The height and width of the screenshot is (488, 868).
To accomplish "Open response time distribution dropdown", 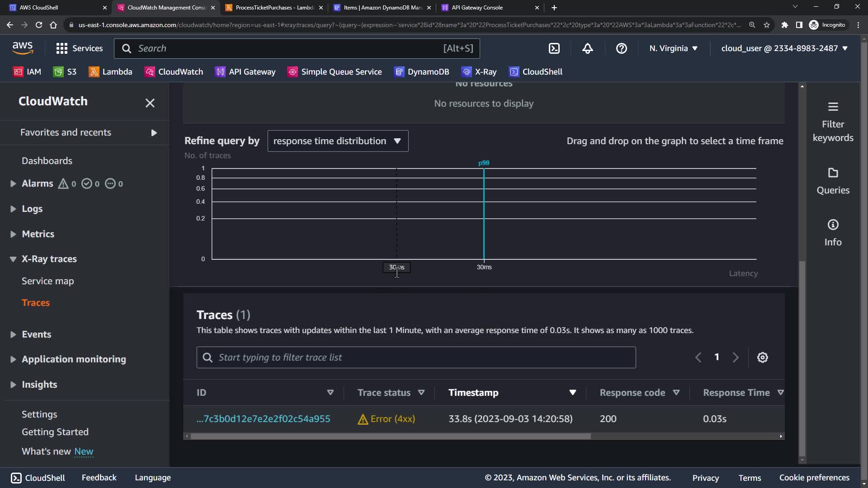I will (x=338, y=141).
